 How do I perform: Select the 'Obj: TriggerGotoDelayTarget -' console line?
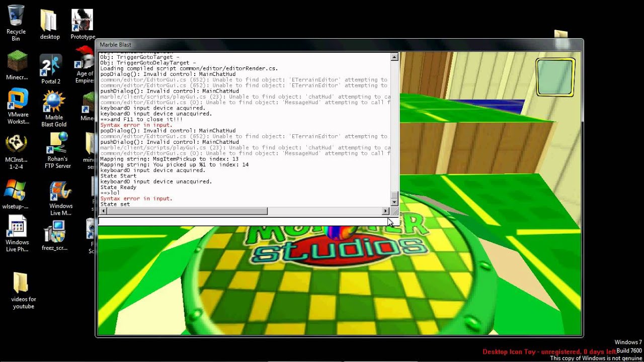click(148, 63)
